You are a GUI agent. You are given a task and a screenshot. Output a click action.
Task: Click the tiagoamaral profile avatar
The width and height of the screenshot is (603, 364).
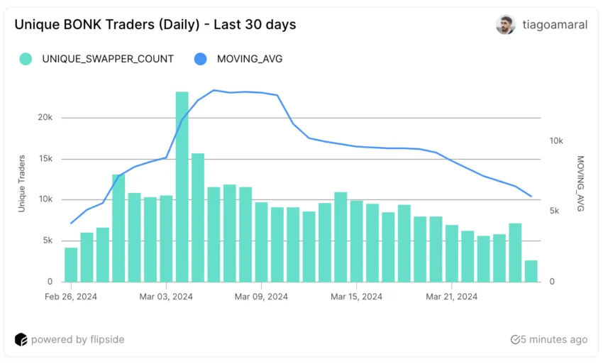[505, 25]
